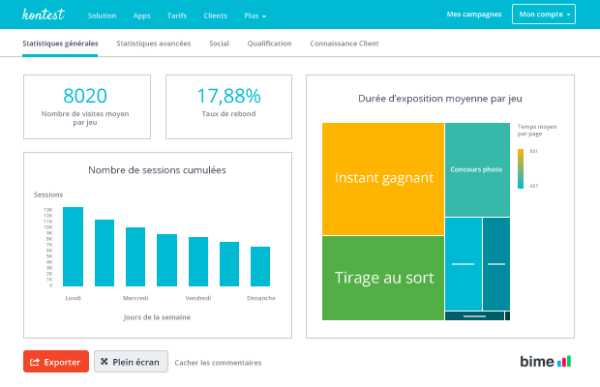Switch to Statistiques avancées tab

153,43
